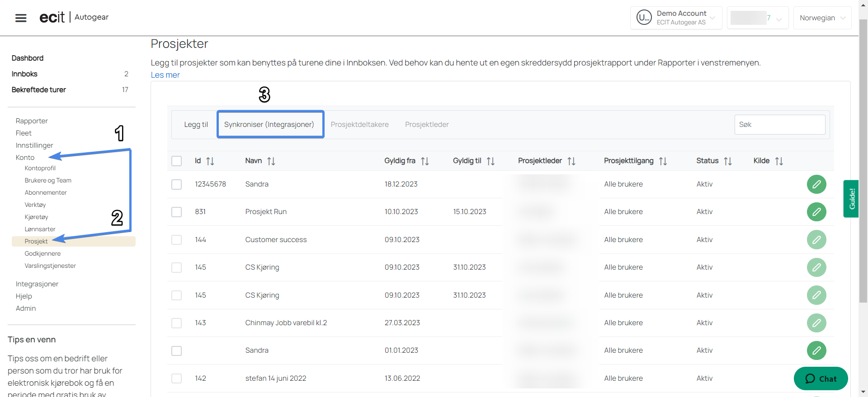Click edit pencil for Sandra project 12345678
The width and height of the screenshot is (868, 397).
816,184
